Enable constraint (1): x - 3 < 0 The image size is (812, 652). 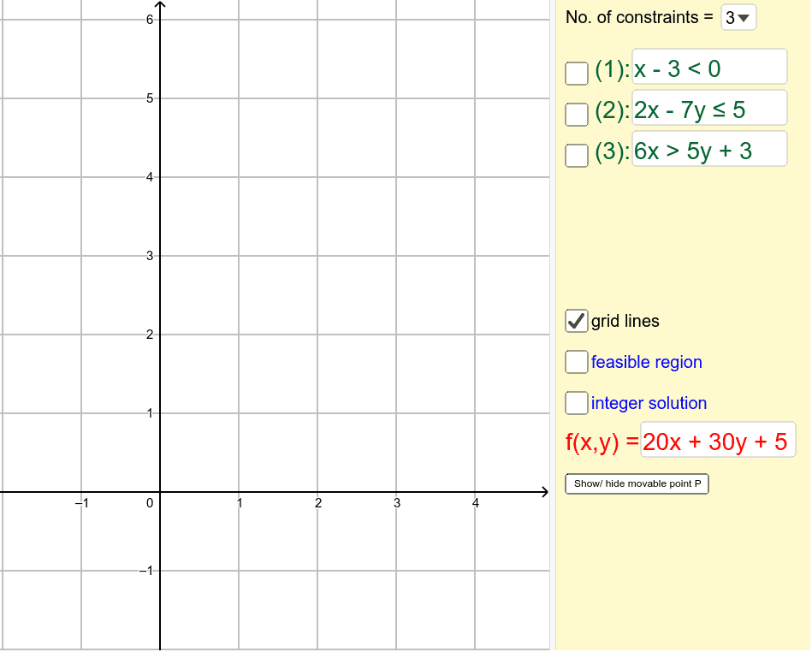point(576,74)
